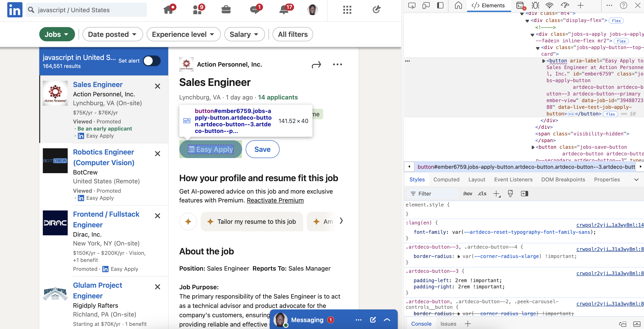
Task: Open the Salary dropdown
Action: [245, 34]
